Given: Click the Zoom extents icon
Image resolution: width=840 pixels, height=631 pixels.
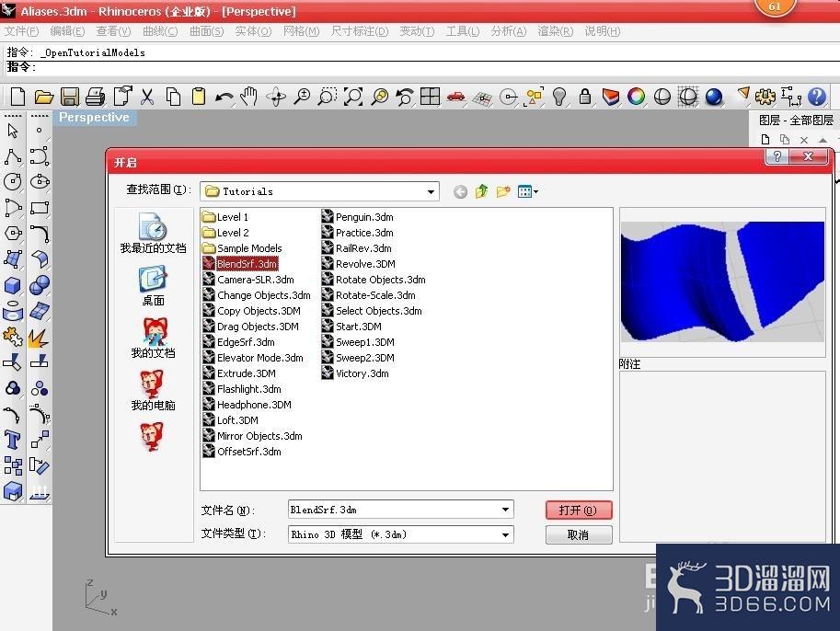Looking at the screenshot, I should click(353, 97).
